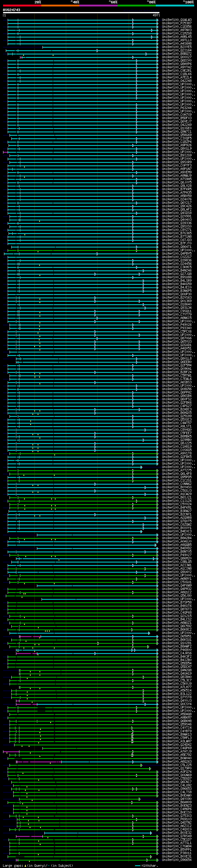Click hit label UniRef100_C9E2R1

[177, 71]
